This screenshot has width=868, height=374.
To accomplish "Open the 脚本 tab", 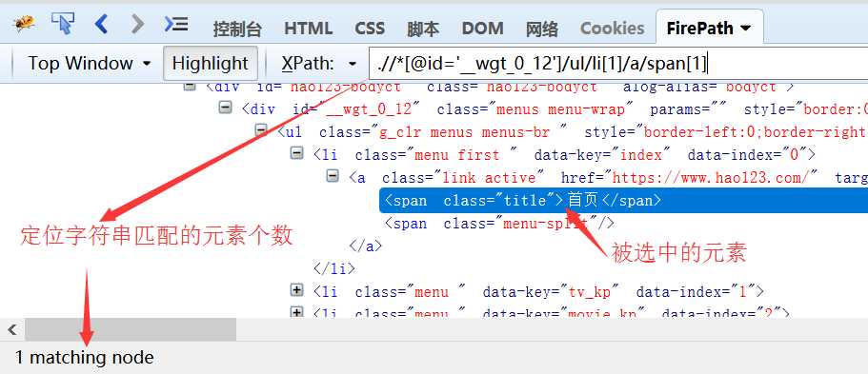I will [x=423, y=29].
